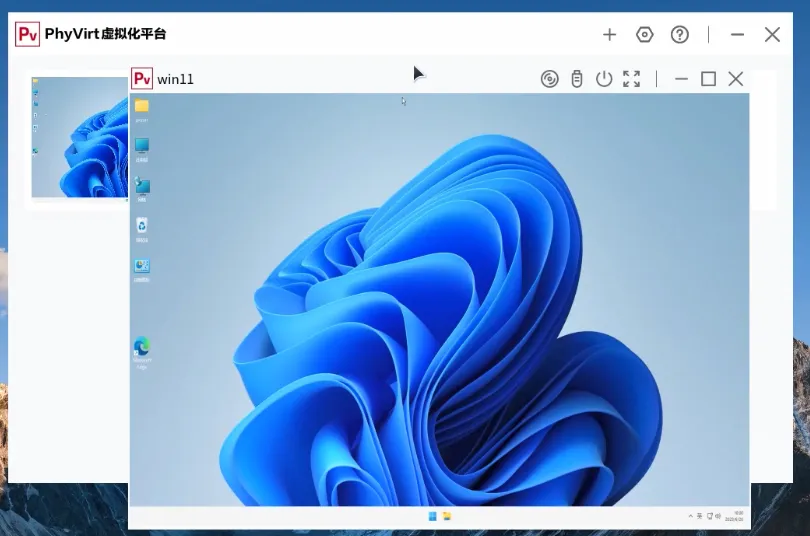Select the win11 VM thumbnail in PhyVirt window
This screenshot has width=810, height=536.
(x=80, y=137)
